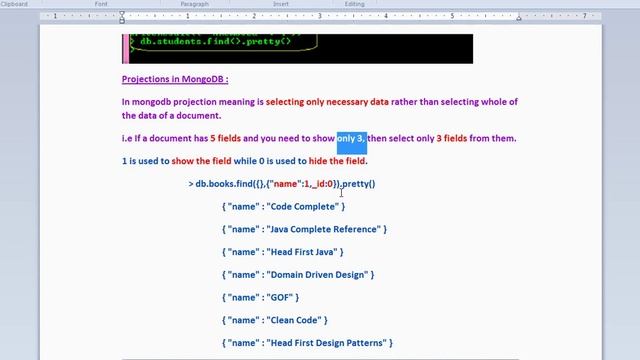Click the line "Head First Java"

pyautogui.click(x=282, y=252)
